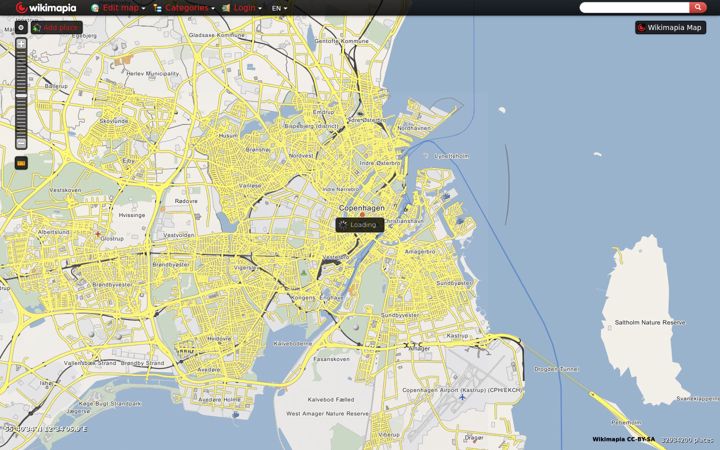Screen dimensions: 720x450
Task: Click the globe icon beside Edit map
Action: click(x=95, y=8)
